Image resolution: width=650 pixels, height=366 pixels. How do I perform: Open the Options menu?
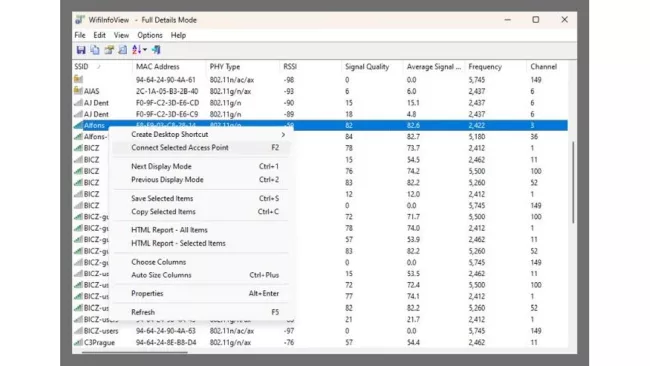pyautogui.click(x=150, y=35)
